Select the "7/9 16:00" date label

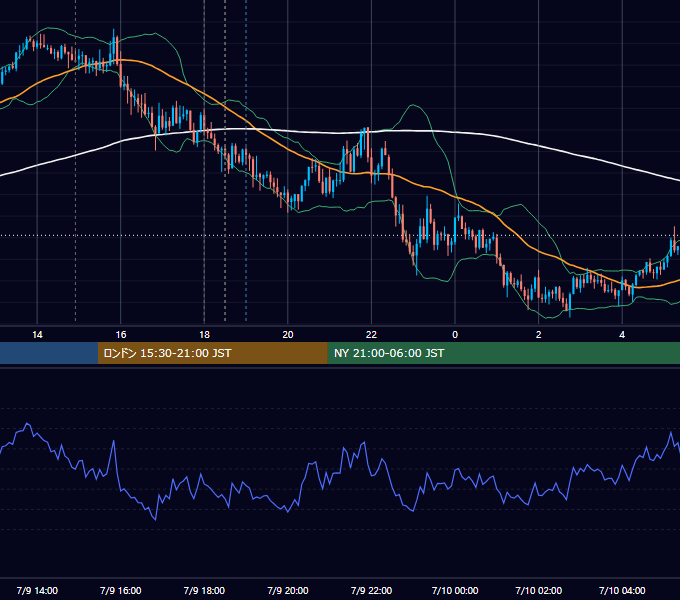click(x=121, y=590)
